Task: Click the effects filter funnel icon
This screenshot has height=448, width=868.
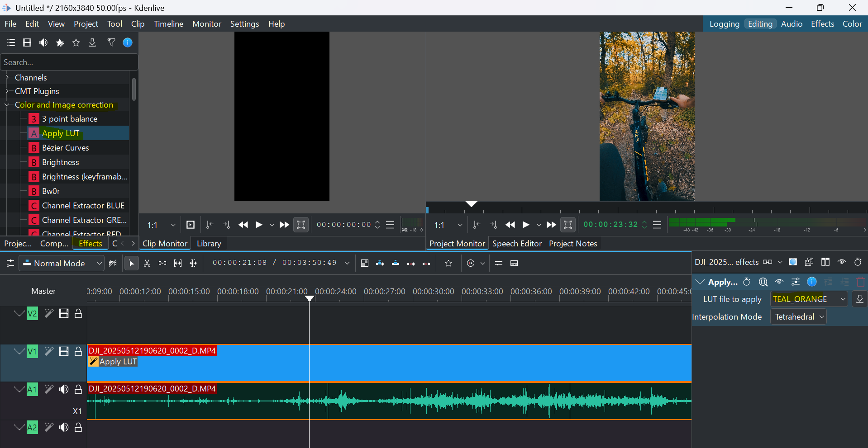Action: click(111, 42)
